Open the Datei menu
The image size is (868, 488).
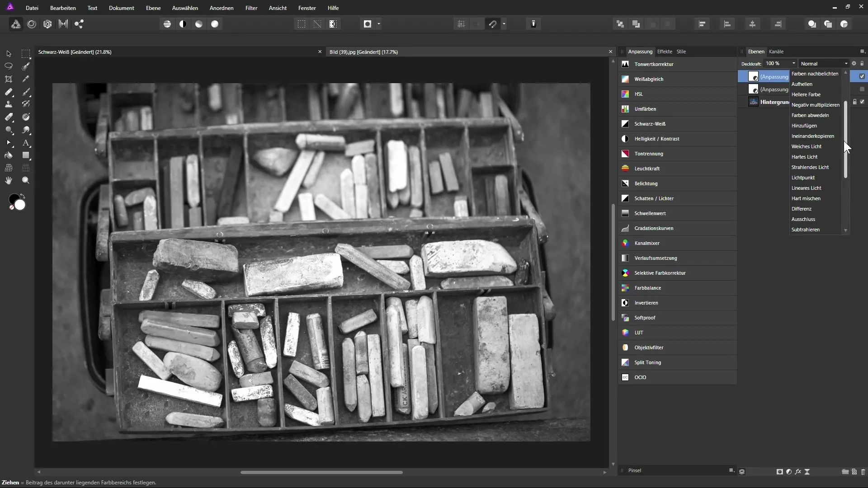32,8
